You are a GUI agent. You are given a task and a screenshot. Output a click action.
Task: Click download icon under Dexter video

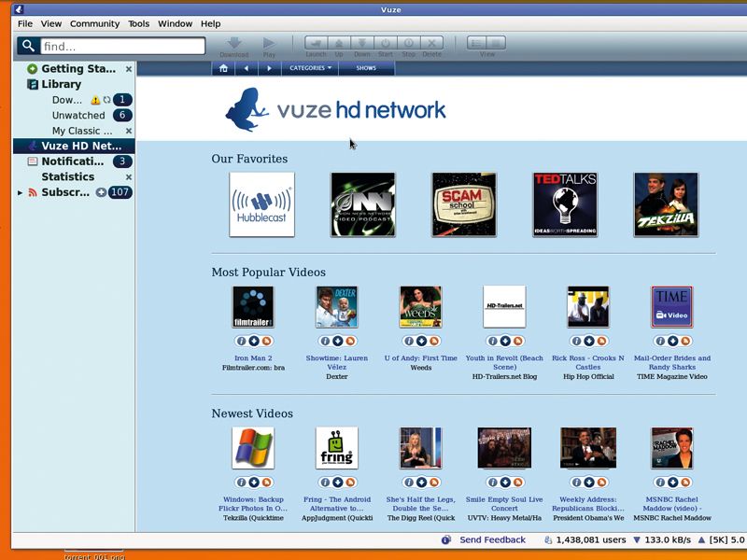[x=337, y=341]
